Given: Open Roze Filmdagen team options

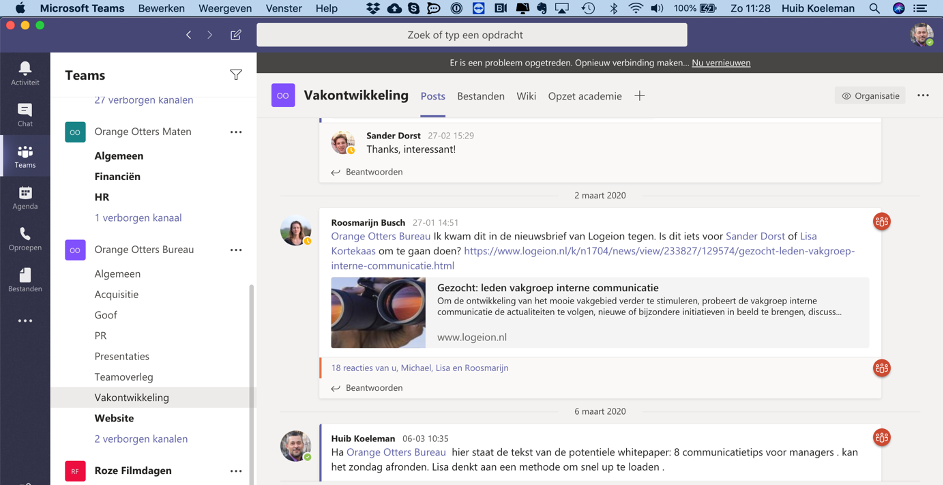Looking at the screenshot, I should point(236,471).
